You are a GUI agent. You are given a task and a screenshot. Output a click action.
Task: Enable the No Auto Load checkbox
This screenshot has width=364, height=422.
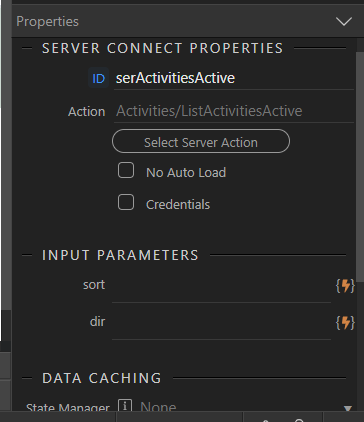point(126,170)
